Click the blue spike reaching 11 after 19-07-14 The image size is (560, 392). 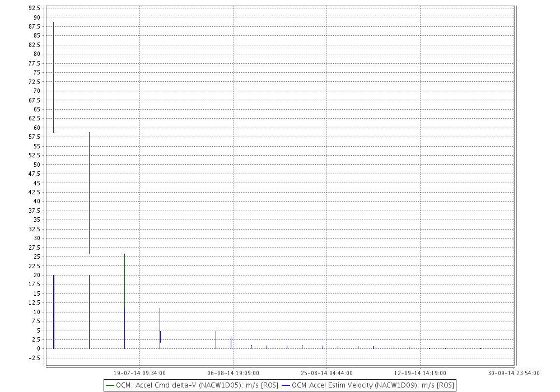(x=160, y=328)
